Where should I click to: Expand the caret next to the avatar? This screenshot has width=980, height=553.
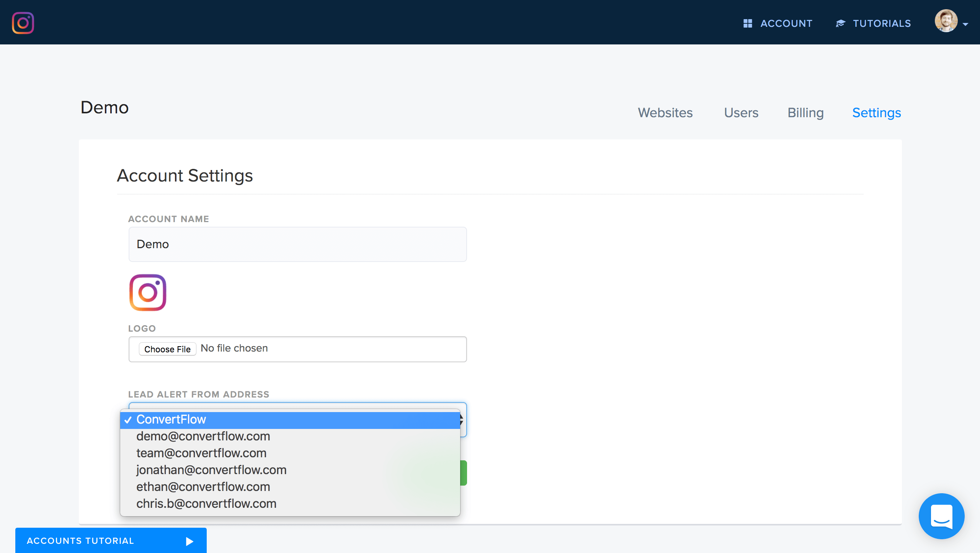click(x=965, y=24)
